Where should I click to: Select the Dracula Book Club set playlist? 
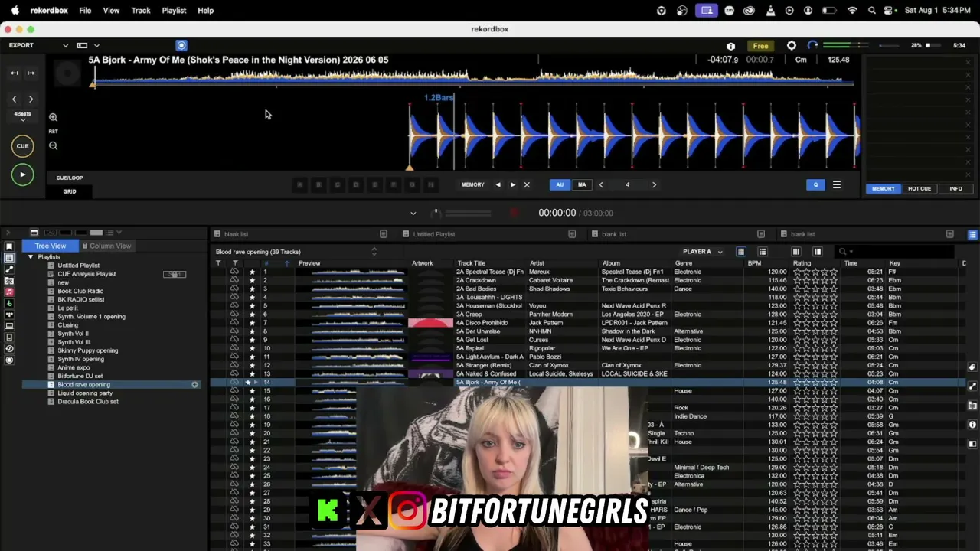pos(88,402)
